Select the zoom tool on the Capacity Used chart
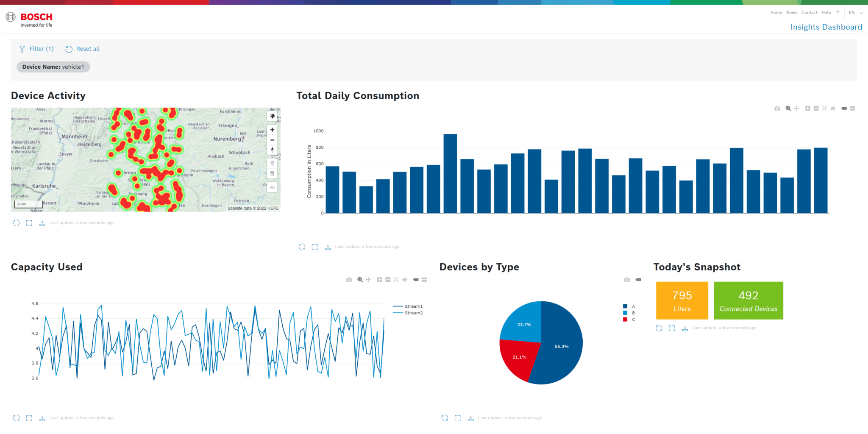Viewport: 868px width, 434px height. [359, 279]
